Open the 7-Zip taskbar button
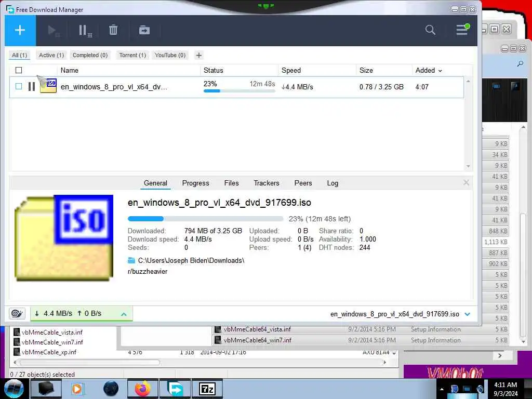The image size is (532, 399). (x=208, y=389)
